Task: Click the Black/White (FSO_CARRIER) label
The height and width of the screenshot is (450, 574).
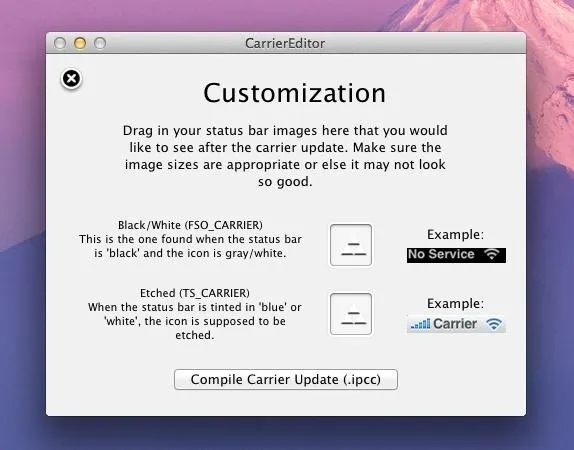Action: [190, 225]
